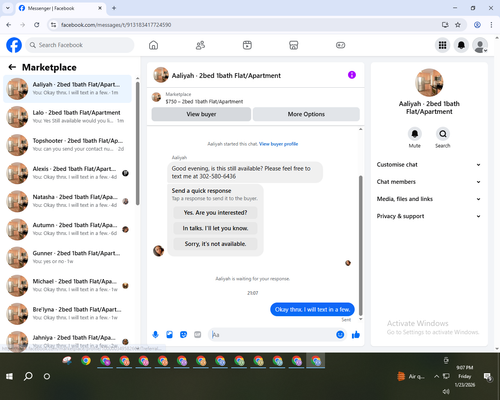Open the tab search dropdown in Chrome
Image resolution: width=500 pixels, height=400 pixels.
point(8,8)
